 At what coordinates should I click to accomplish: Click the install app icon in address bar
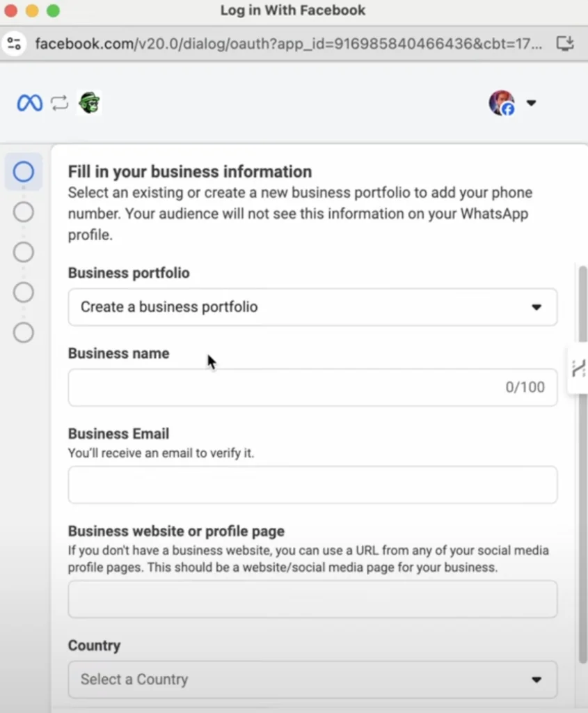(x=565, y=44)
